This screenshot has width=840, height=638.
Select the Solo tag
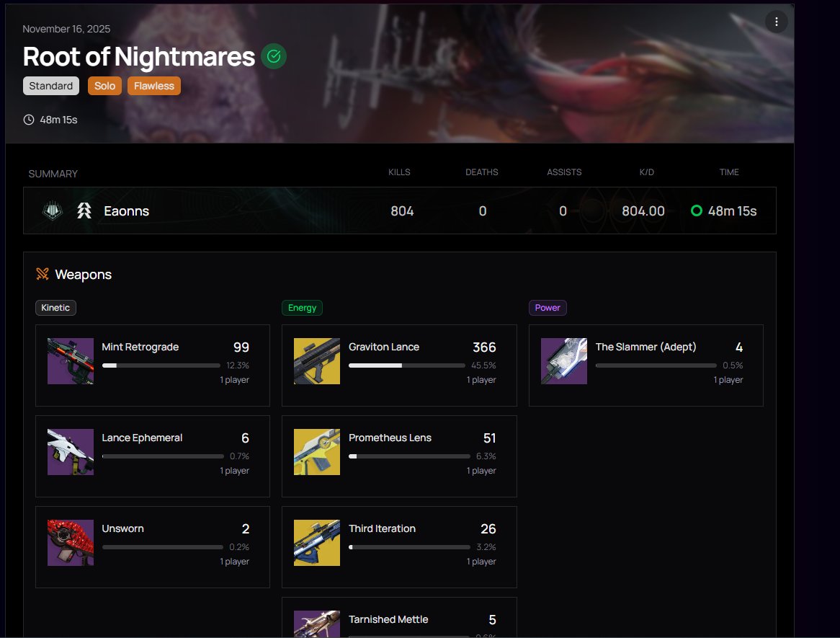pyautogui.click(x=105, y=86)
